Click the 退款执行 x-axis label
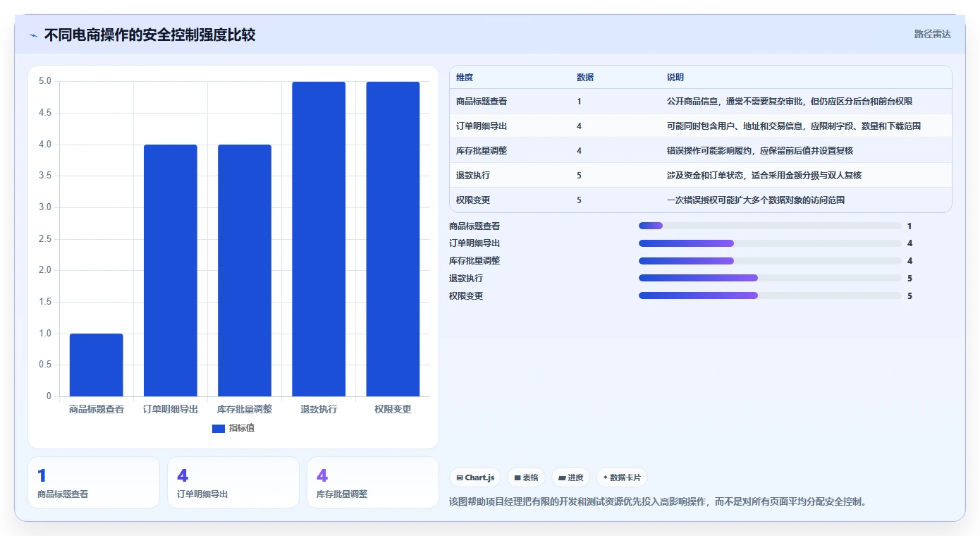The height and width of the screenshot is (536, 980). tap(319, 409)
